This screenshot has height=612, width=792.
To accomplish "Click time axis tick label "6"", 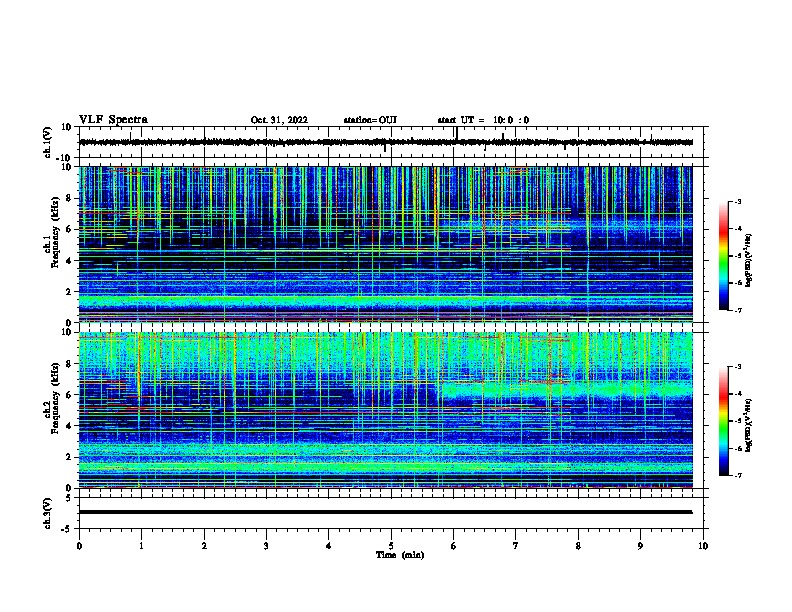I will pyautogui.click(x=454, y=546).
